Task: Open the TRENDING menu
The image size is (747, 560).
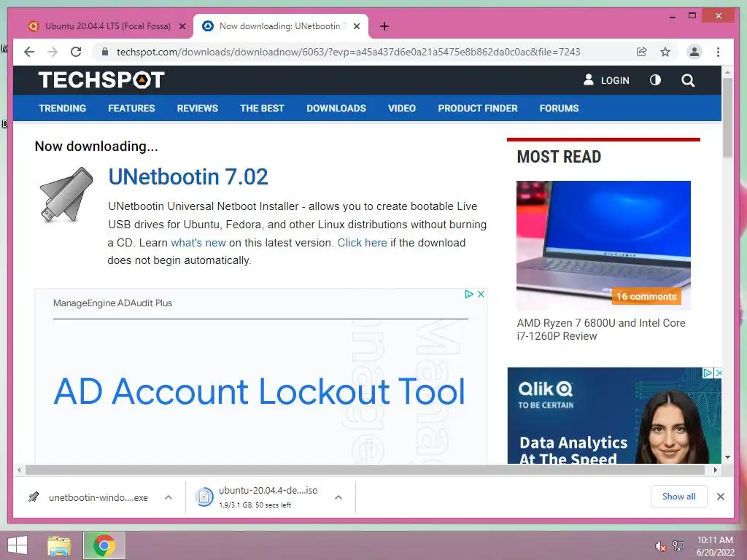Action: (x=63, y=108)
